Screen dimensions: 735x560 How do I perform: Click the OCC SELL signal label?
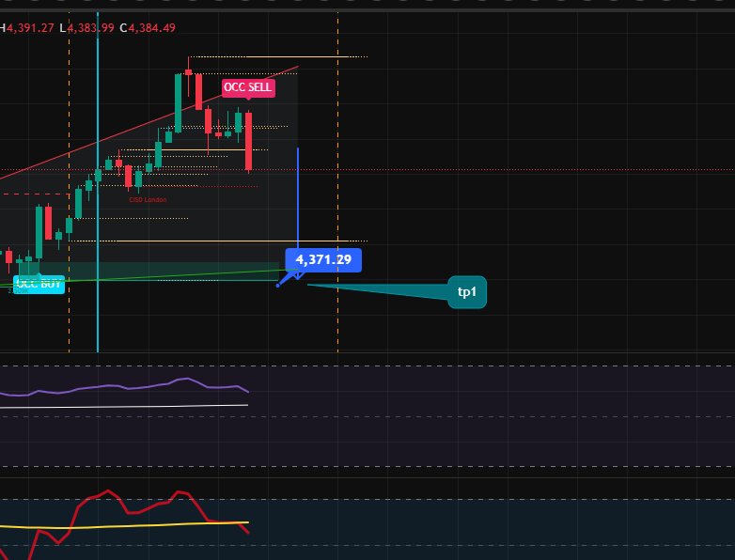248,87
